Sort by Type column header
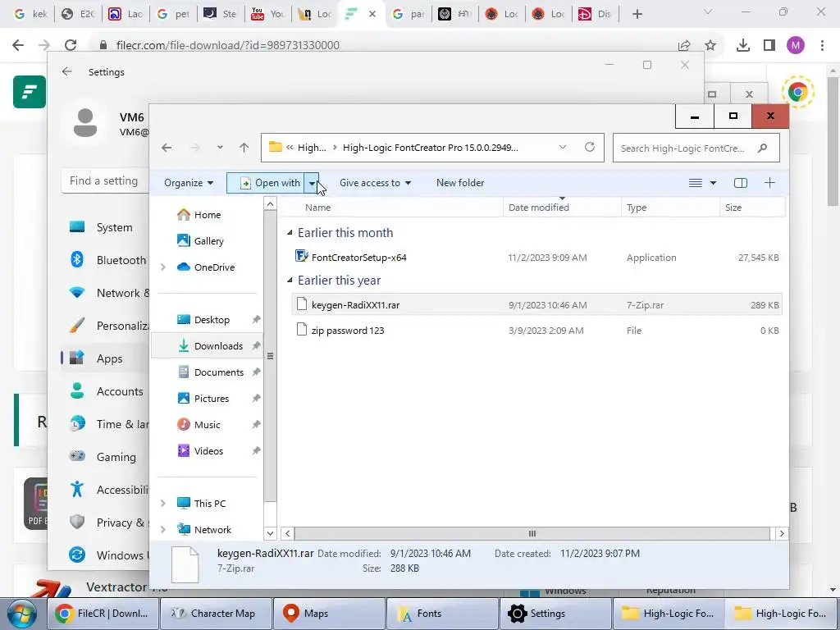 click(x=670, y=208)
